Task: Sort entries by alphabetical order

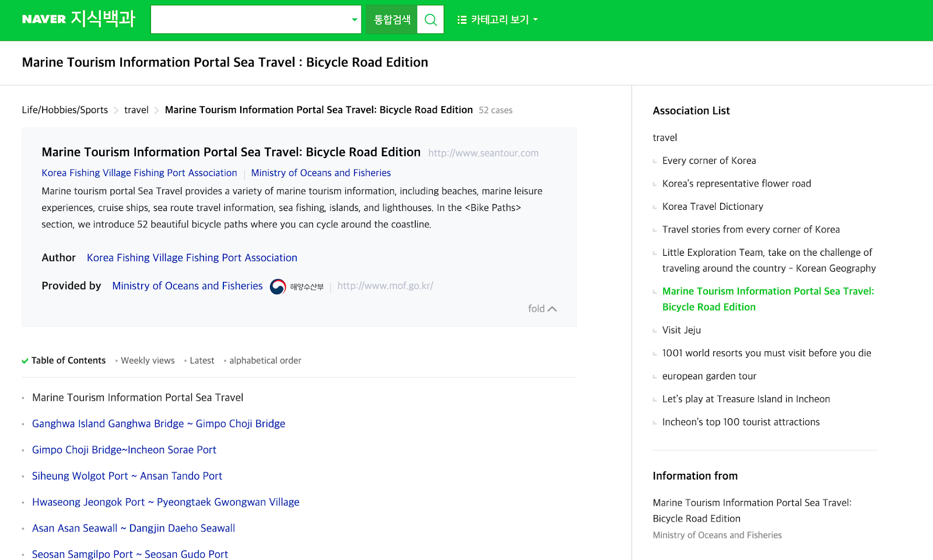Action: (x=265, y=361)
